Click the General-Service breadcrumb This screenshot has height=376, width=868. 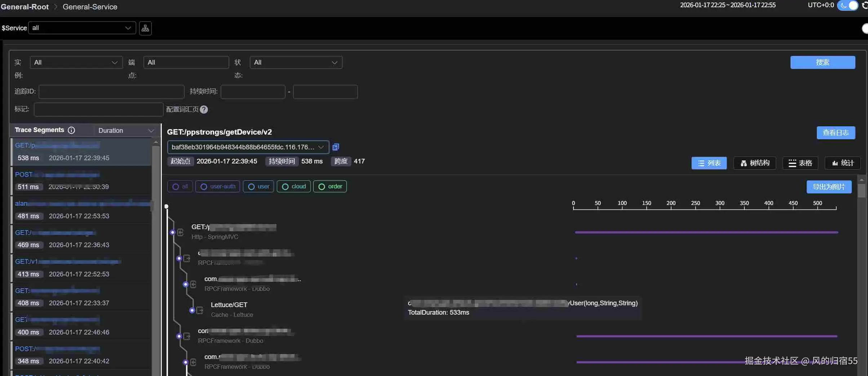pyautogui.click(x=90, y=7)
